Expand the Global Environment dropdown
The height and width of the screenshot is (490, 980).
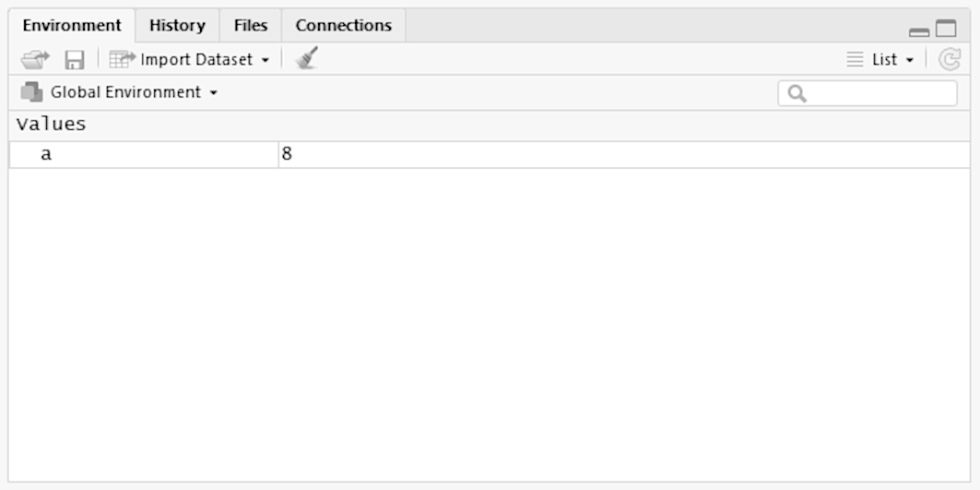pos(214,93)
